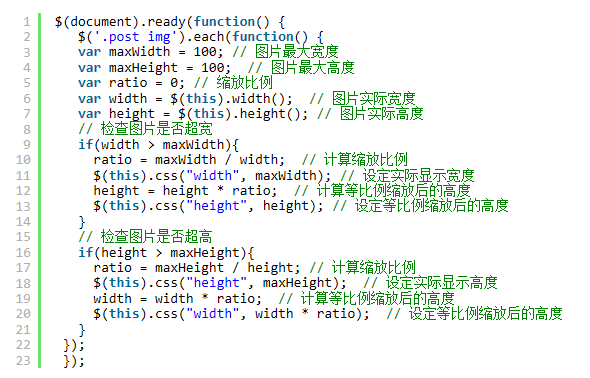
Task: Click the 'if' keyword on line 16
Action: pyautogui.click(x=85, y=252)
